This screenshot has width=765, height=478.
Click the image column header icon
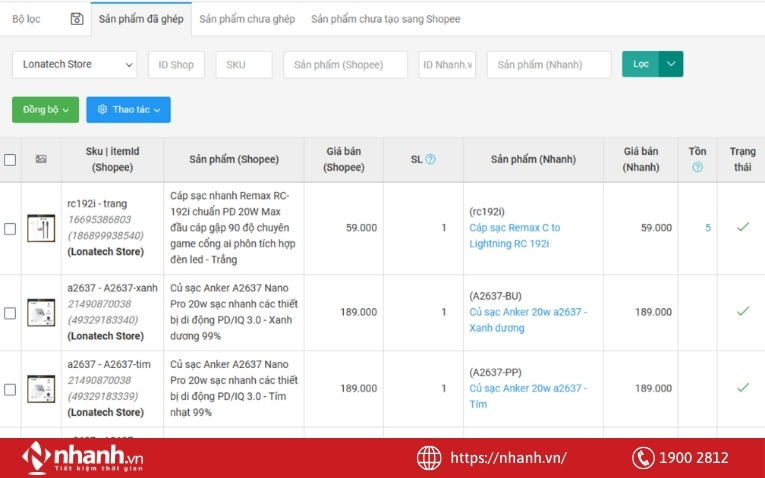pos(41,159)
